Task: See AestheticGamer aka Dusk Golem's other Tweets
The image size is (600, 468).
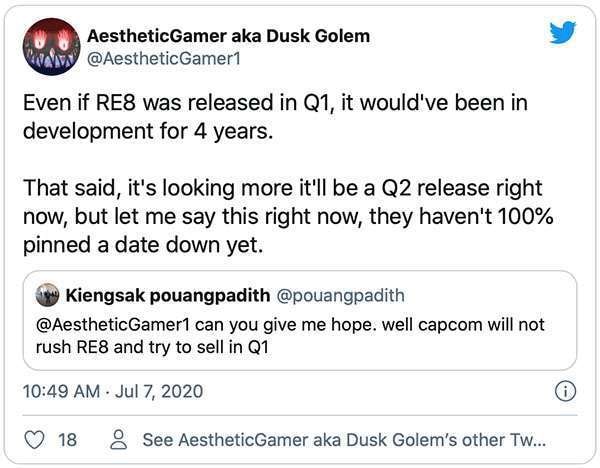Action: [x=344, y=439]
